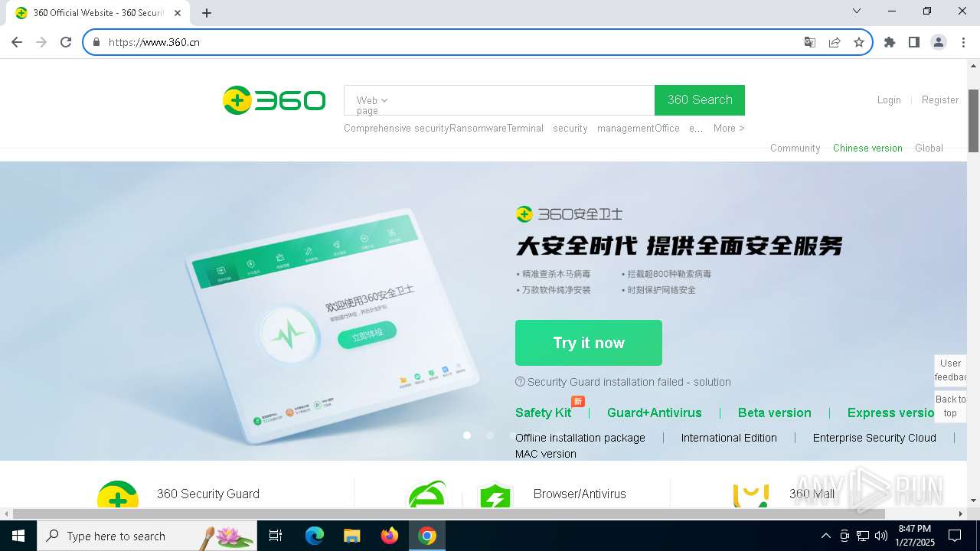Expand the Web page search type dropdown

372,100
